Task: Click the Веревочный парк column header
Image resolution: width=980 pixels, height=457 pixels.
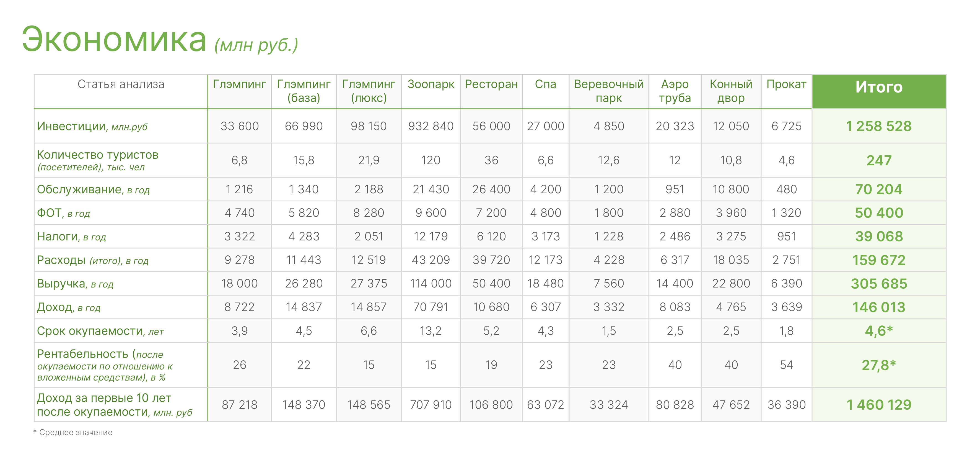Action: (609, 91)
